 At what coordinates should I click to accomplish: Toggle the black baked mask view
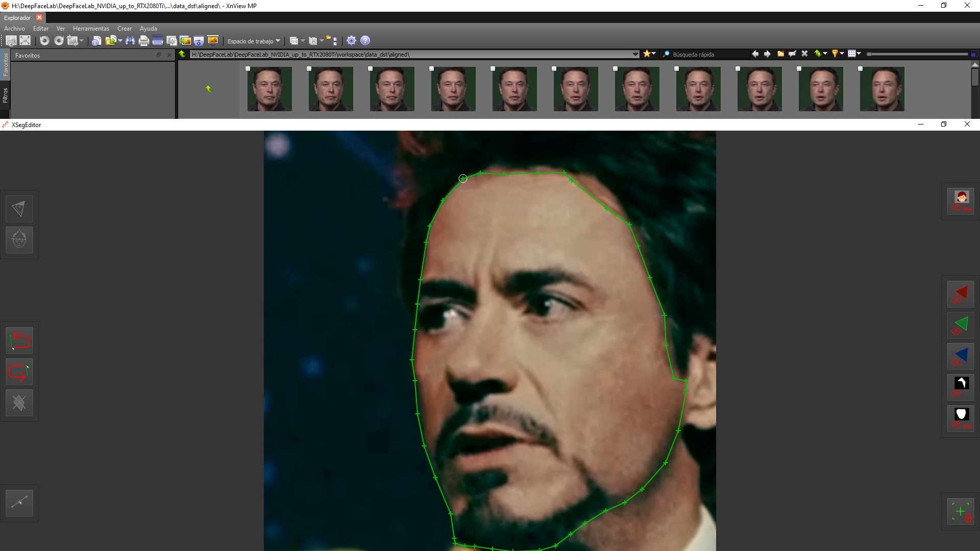point(961,387)
